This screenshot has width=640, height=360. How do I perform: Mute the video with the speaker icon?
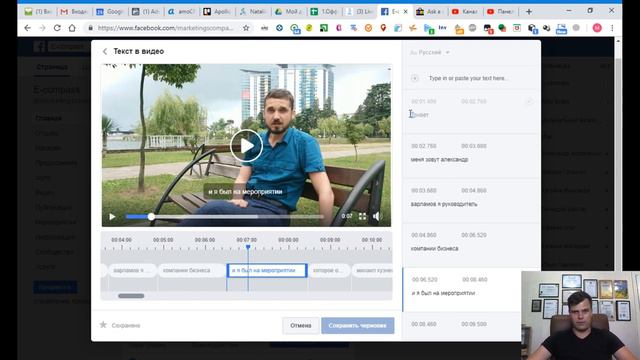377,216
